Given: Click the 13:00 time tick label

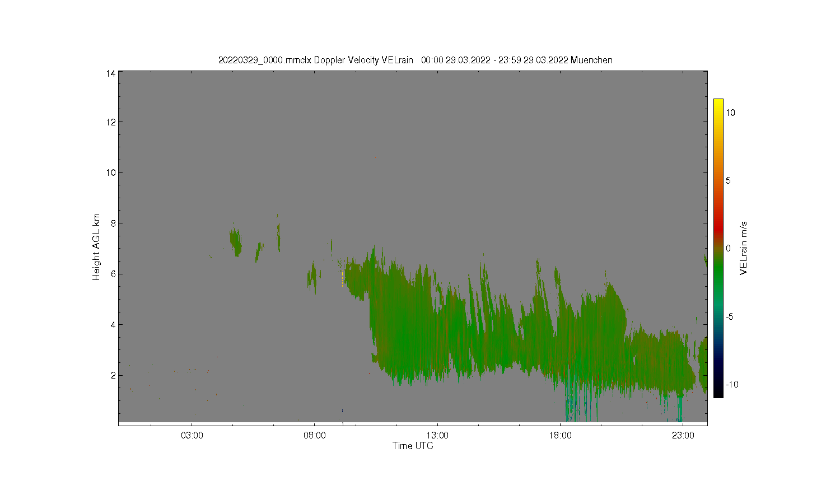Looking at the screenshot, I should [x=437, y=435].
